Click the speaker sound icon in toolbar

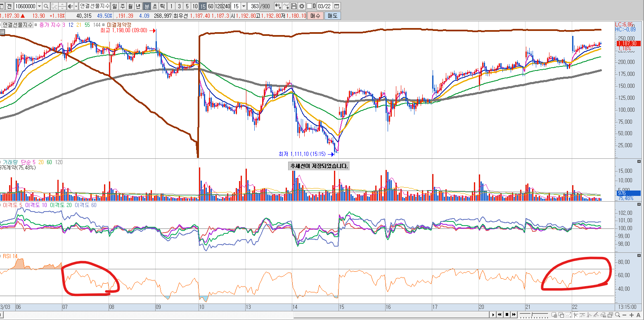(x=70, y=6)
